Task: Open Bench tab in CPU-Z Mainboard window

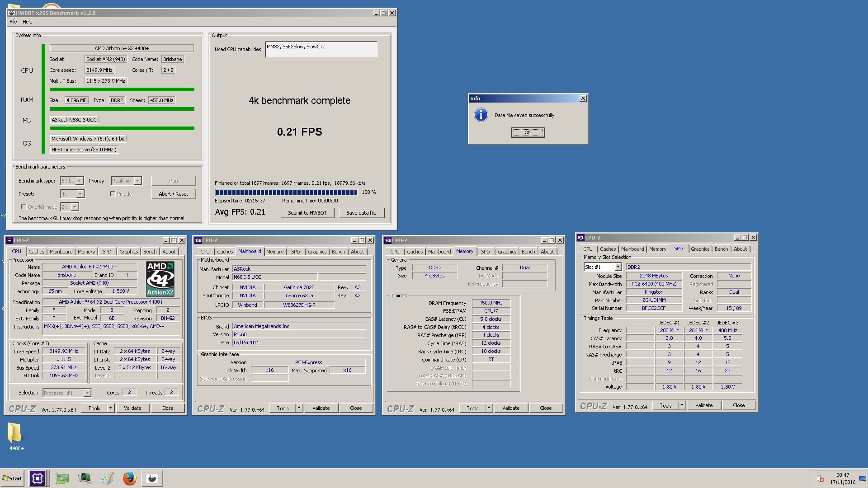Action: tap(339, 252)
